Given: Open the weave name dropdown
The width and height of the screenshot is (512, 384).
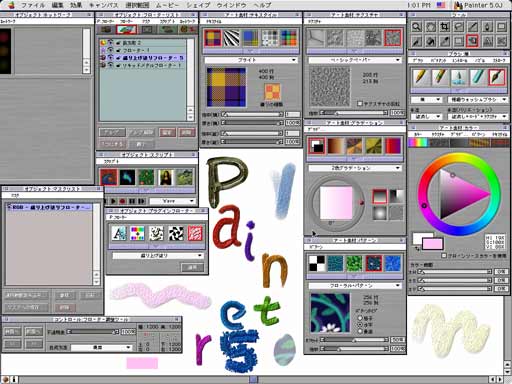Looking at the screenshot, I should tap(251, 60).
